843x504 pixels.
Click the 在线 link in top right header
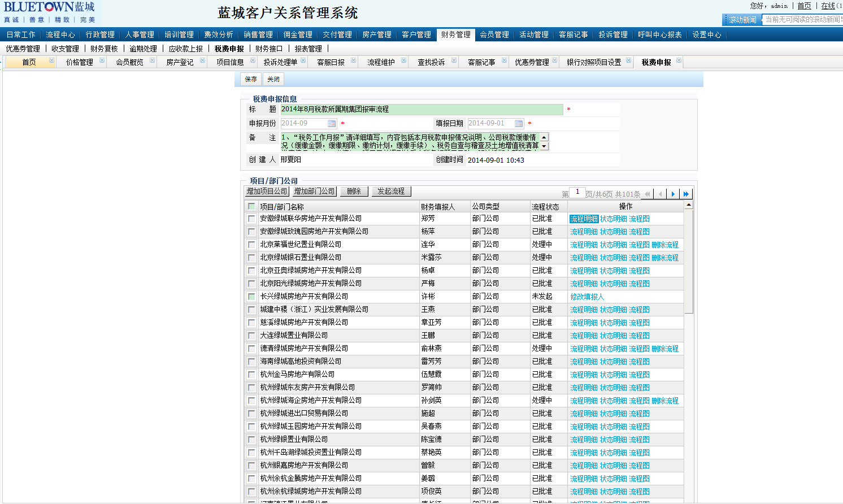pos(828,6)
